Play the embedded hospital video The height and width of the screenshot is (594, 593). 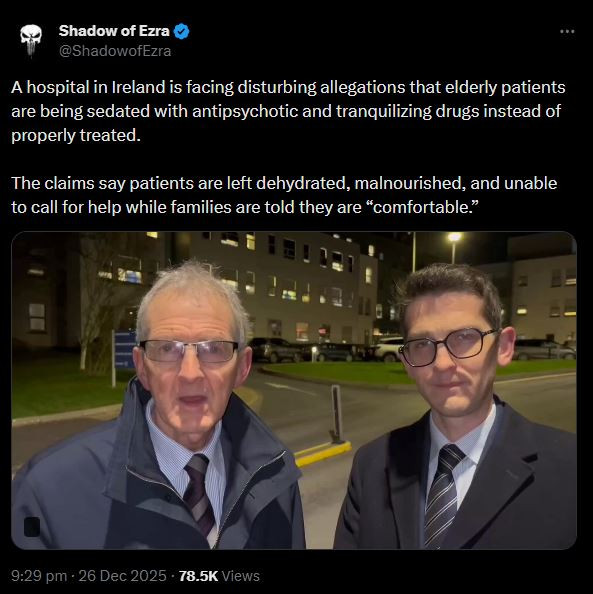(x=294, y=390)
